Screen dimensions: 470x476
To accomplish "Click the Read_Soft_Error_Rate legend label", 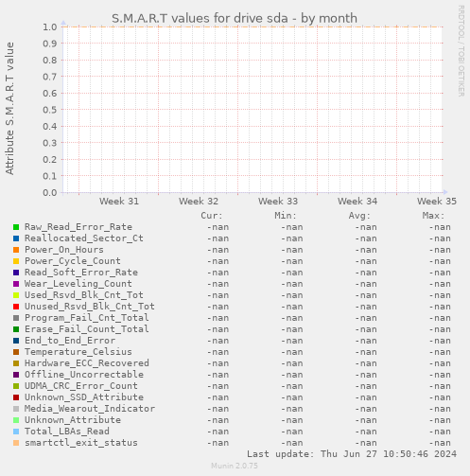I will tap(81, 273).
